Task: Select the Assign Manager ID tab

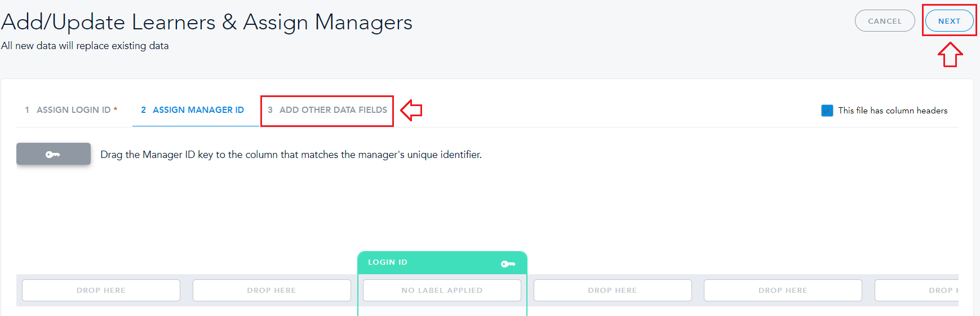Action: click(x=193, y=110)
